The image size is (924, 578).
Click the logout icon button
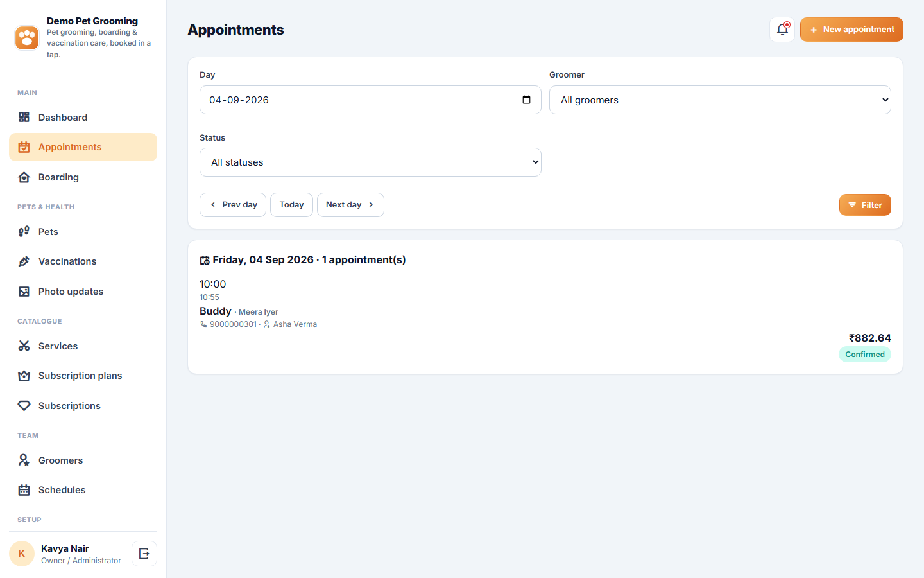pyautogui.click(x=144, y=554)
